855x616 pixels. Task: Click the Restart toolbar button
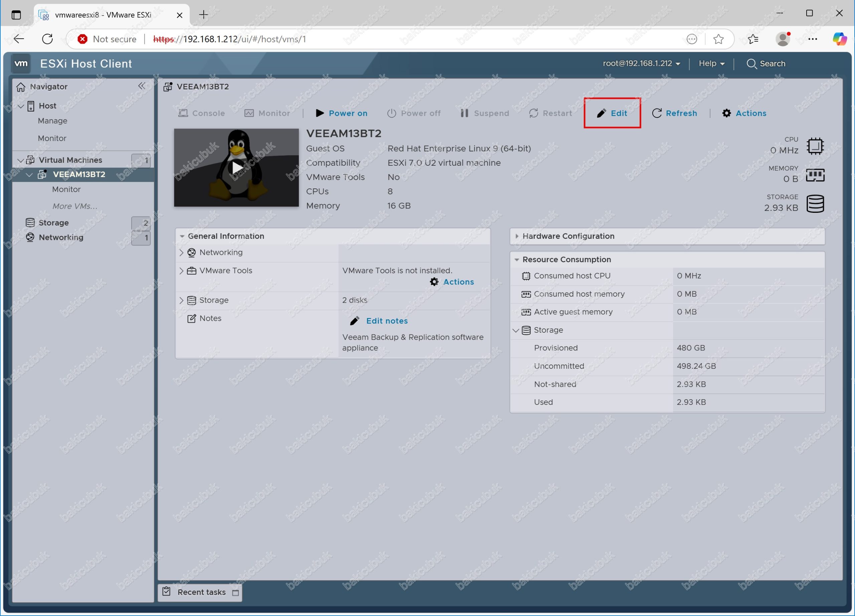(550, 113)
